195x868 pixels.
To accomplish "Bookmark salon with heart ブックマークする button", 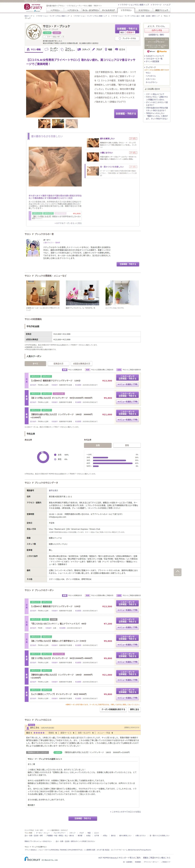I will pos(127,38).
